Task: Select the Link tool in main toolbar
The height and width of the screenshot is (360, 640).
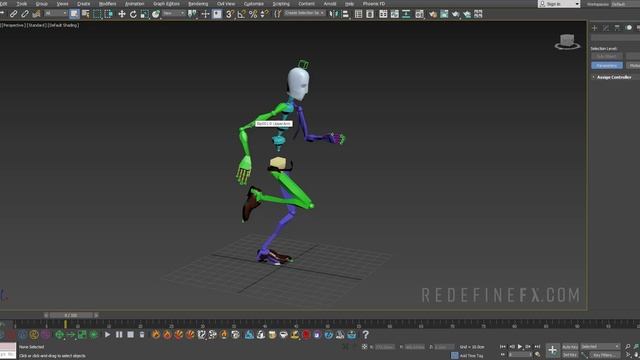Action: tap(13, 14)
